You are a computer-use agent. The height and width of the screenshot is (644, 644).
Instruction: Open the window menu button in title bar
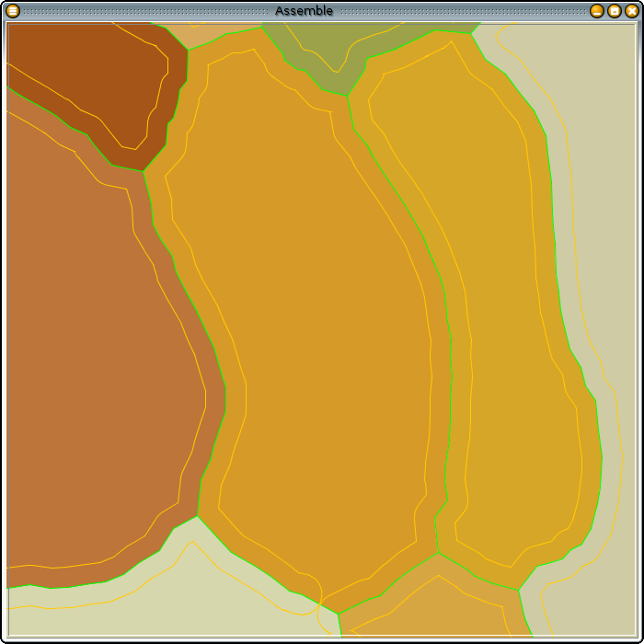pos(13,11)
